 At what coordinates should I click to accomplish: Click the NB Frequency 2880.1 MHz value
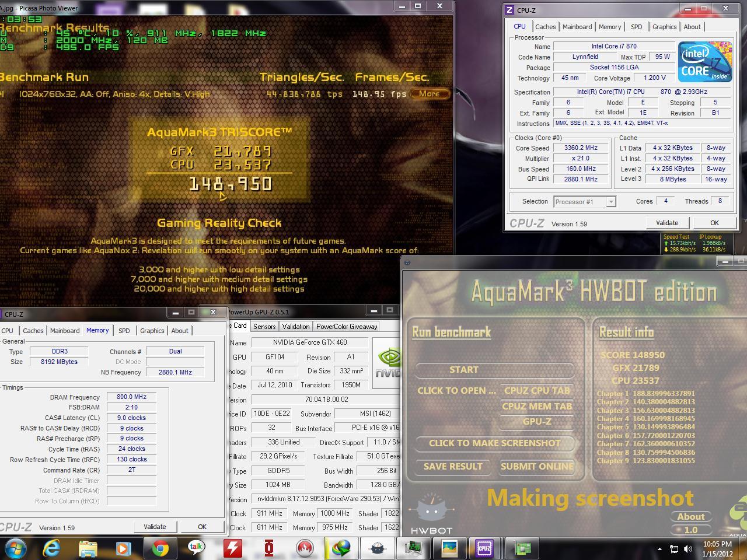tap(175, 372)
